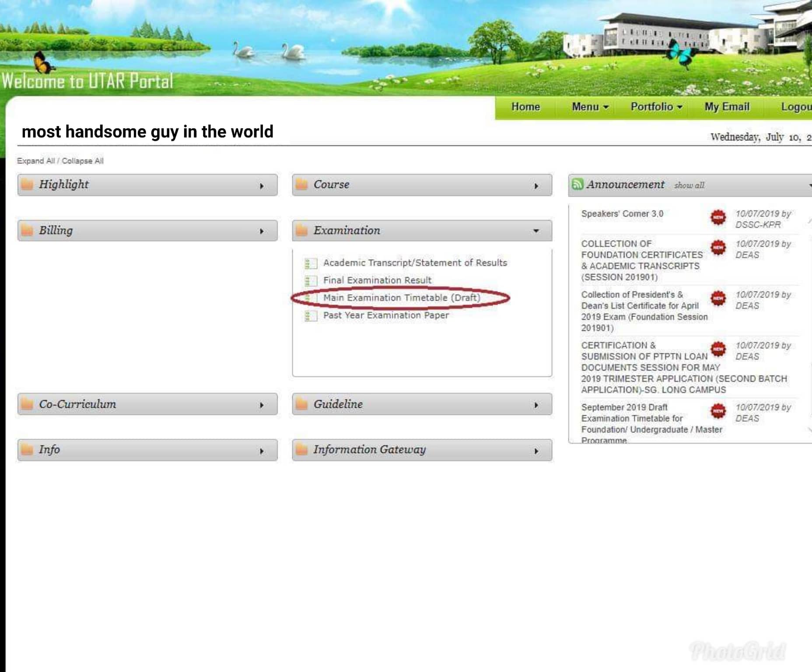Image resolution: width=812 pixels, height=672 pixels.
Task: Open President's & Dean's List Certificate announcement
Action: pyautogui.click(x=644, y=311)
